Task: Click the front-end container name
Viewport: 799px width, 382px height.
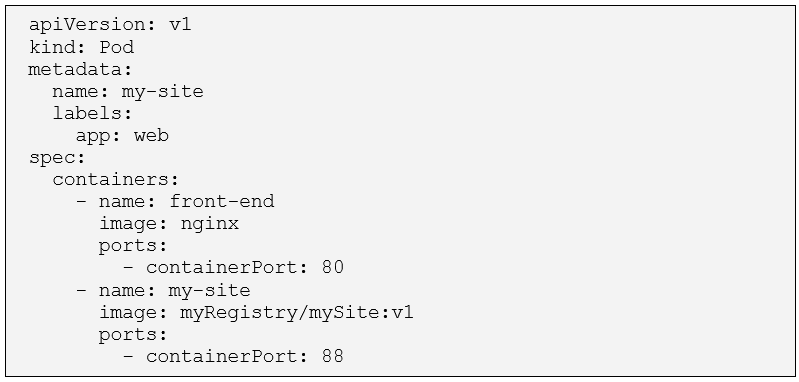Action: (x=222, y=201)
